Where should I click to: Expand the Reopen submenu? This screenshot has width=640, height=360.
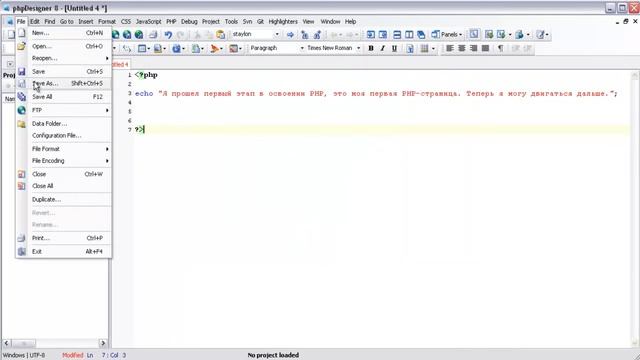[64, 58]
